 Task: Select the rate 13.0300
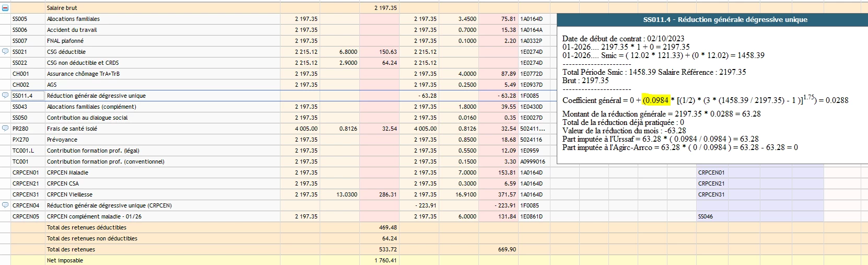coord(347,194)
